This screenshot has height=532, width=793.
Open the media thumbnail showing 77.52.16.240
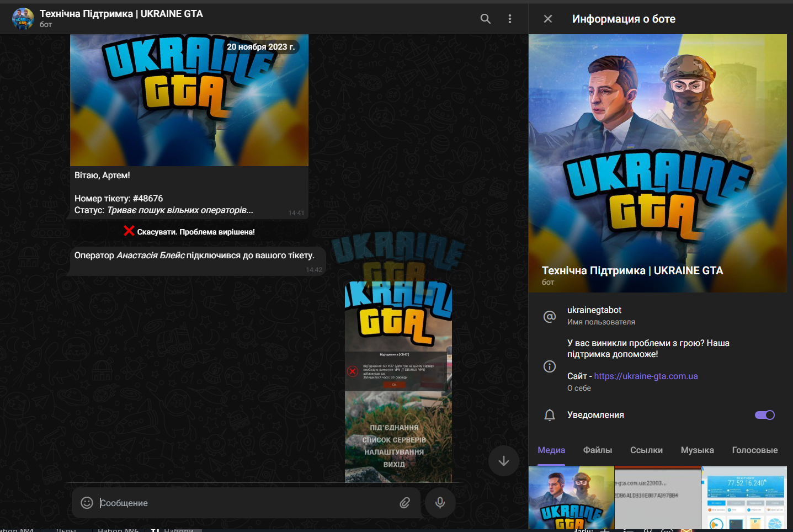click(744, 497)
